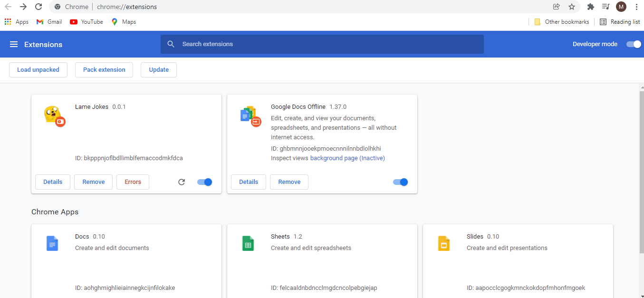Click the Pack extension button
Screen dimensions: 644x298
(104, 70)
